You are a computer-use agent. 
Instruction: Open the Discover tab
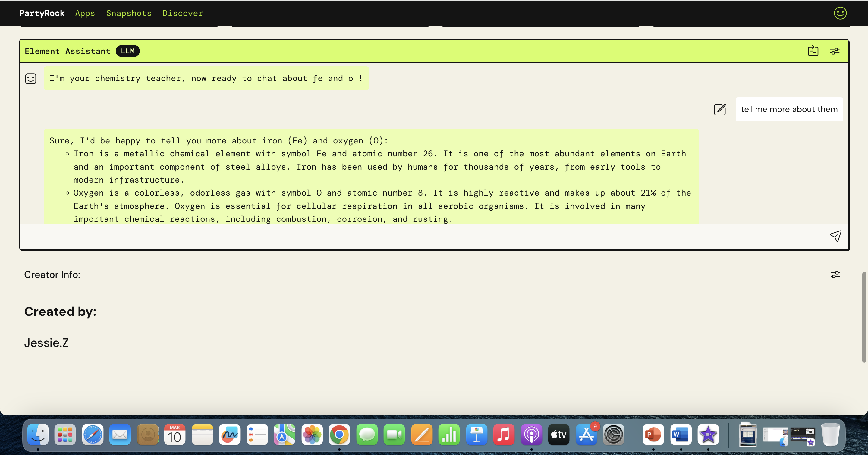(x=182, y=14)
